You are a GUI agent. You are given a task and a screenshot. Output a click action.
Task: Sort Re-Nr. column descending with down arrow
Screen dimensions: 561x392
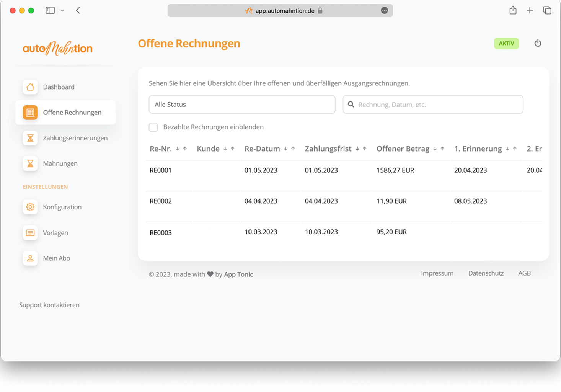pyautogui.click(x=178, y=149)
